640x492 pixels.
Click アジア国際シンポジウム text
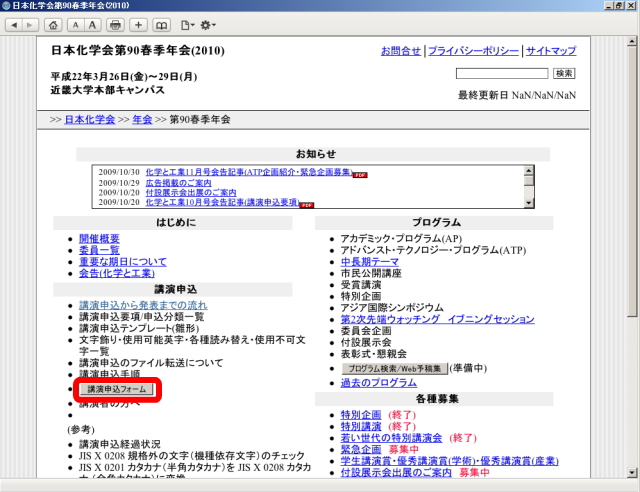click(x=392, y=307)
